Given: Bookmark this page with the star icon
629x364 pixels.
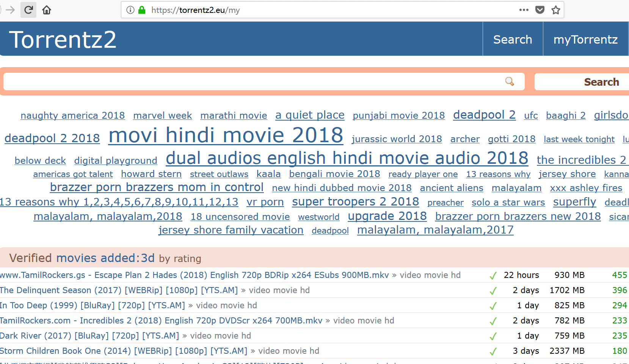Looking at the screenshot, I should coord(556,10).
